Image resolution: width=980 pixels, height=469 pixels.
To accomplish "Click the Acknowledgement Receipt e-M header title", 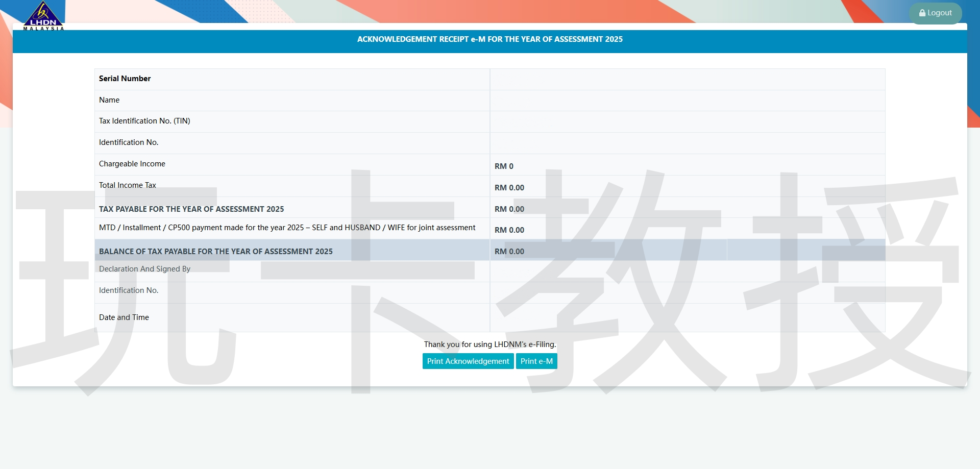I will [490, 39].
